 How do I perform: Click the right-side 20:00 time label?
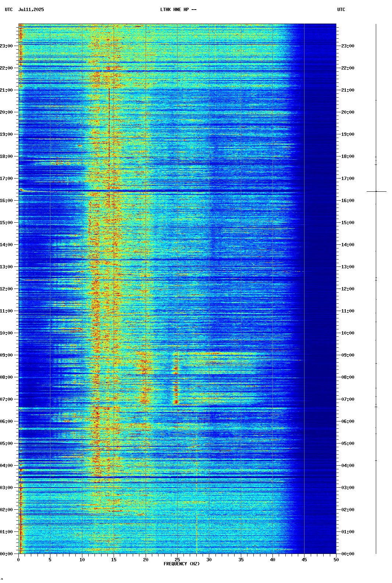pos(348,112)
